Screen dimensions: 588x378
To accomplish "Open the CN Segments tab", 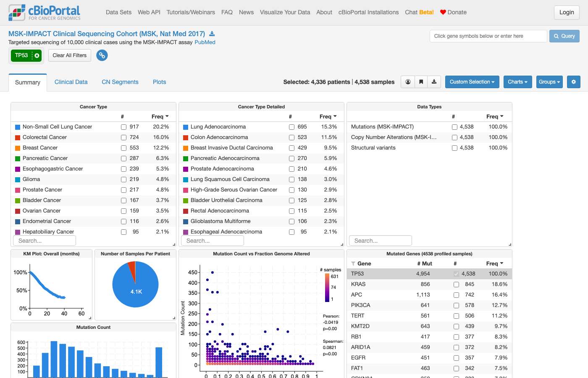I will coord(120,82).
